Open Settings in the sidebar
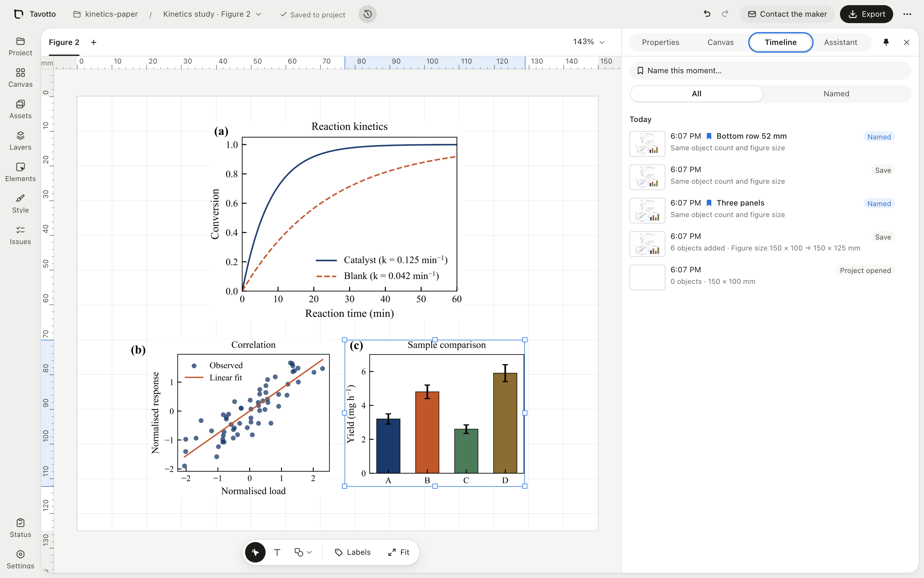This screenshot has height=578, width=924. click(20, 559)
